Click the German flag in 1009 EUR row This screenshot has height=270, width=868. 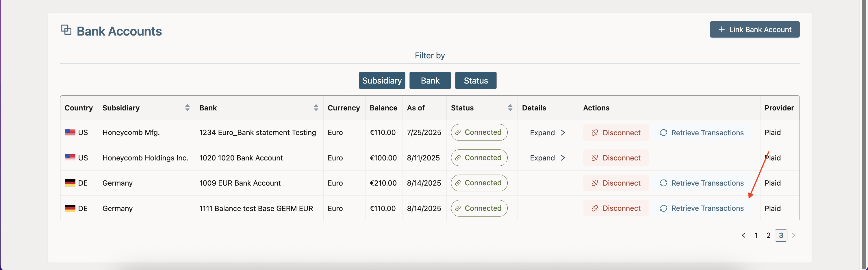pos(70,183)
